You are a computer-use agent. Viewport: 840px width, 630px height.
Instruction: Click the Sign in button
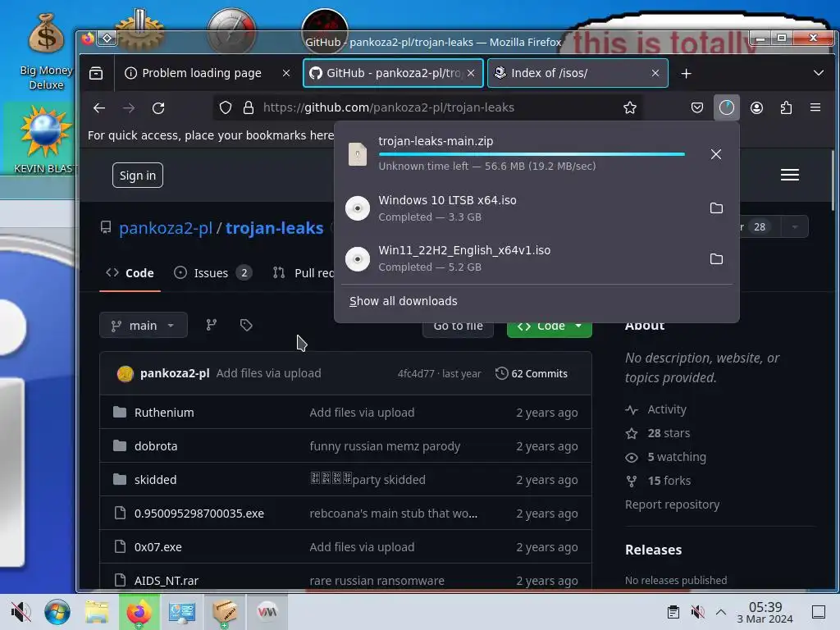(138, 176)
